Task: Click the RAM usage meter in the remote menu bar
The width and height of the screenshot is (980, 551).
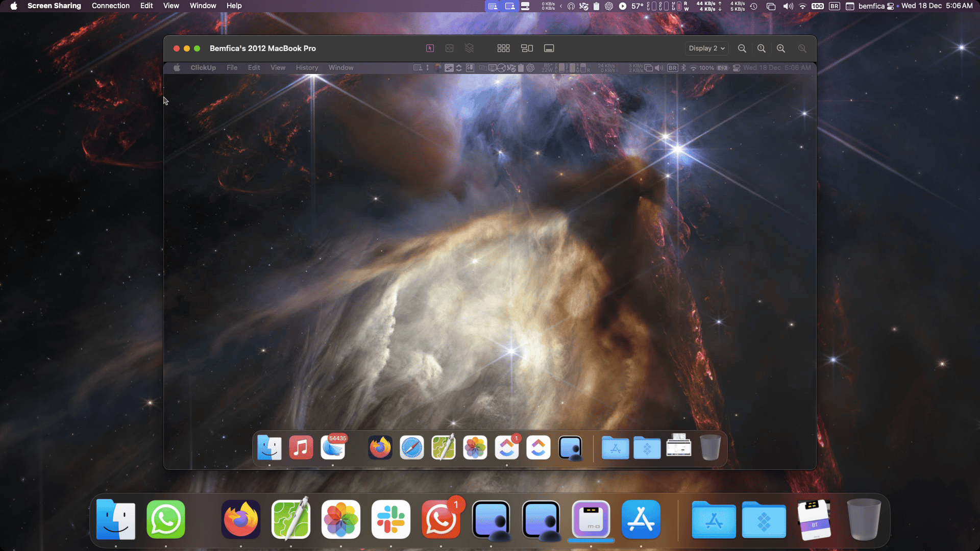Action: click(x=582, y=67)
